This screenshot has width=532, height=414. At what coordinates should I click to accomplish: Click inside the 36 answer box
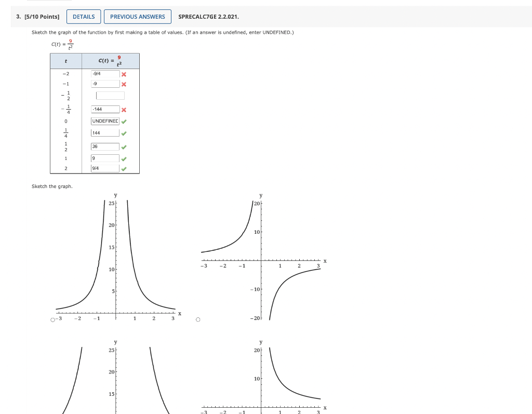[104, 146]
